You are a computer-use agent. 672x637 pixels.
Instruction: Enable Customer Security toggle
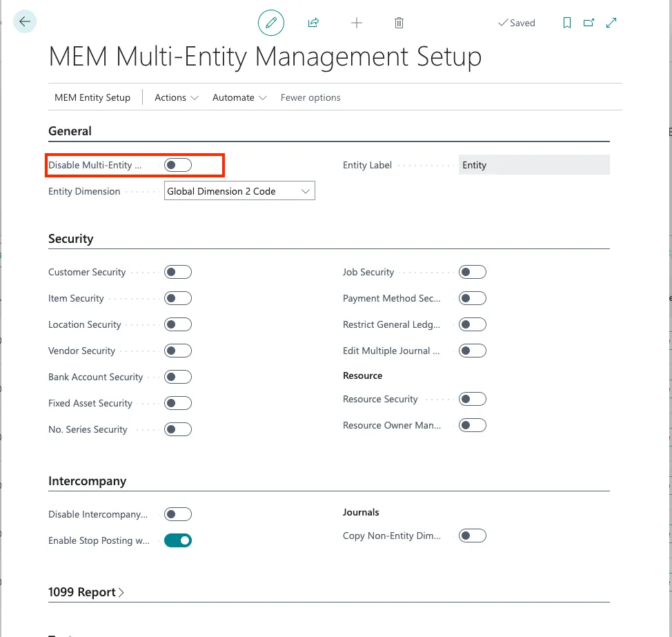[178, 272]
